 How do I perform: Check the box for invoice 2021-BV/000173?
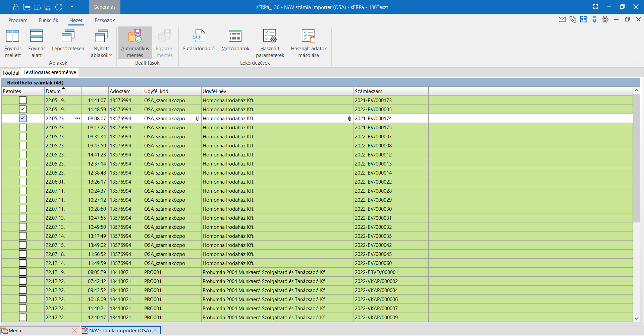(x=23, y=100)
